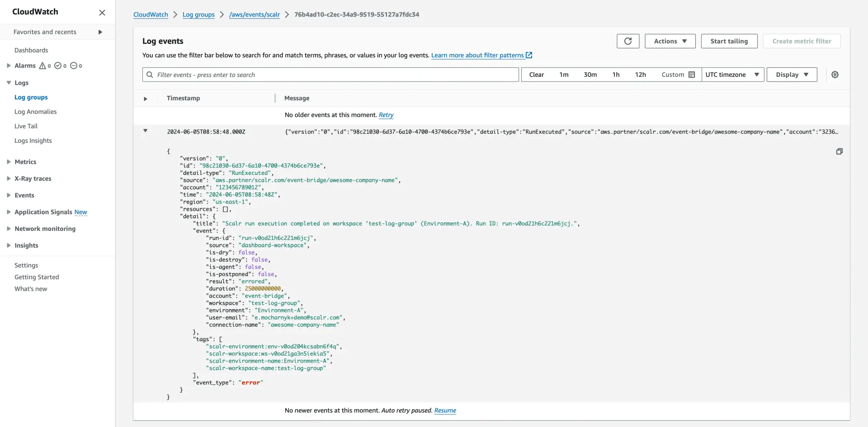The image size is (868, 427).
Task: Open Learn more about filter patterns
Action: 477,55
